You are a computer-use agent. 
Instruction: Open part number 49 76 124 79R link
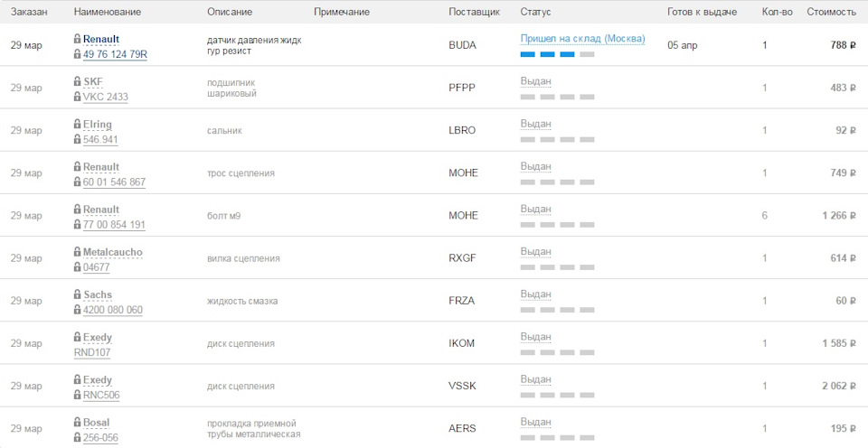pos(115,54)
